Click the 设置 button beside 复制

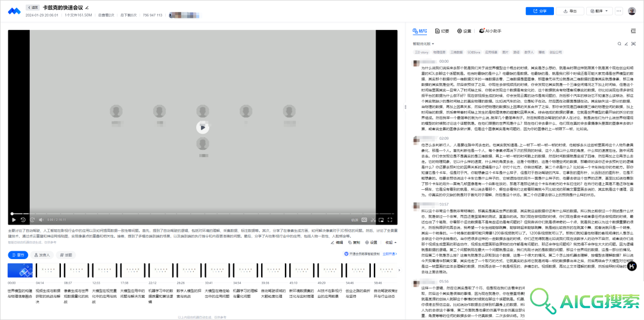[371, 242]
